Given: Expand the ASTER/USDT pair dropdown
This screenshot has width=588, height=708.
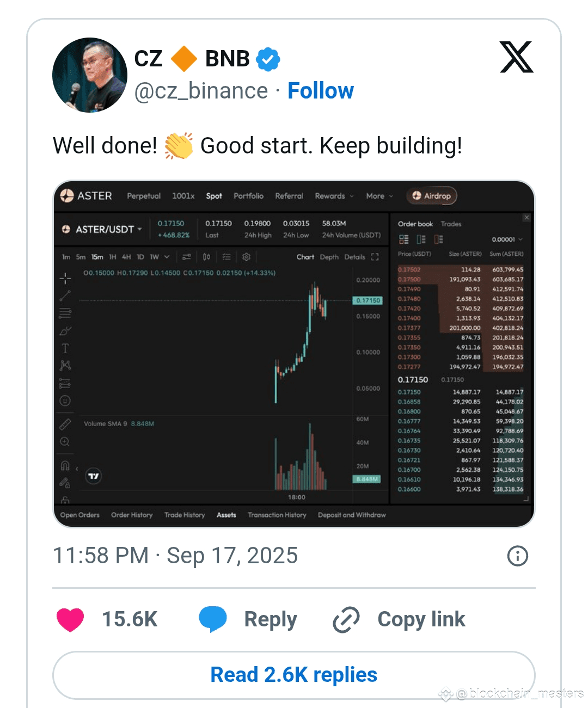Looking at the screenshot, I should point(103,229).
